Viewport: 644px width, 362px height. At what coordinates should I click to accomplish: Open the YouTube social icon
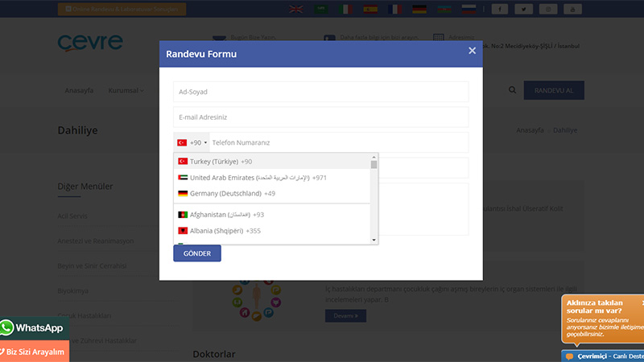click(572, 9)
